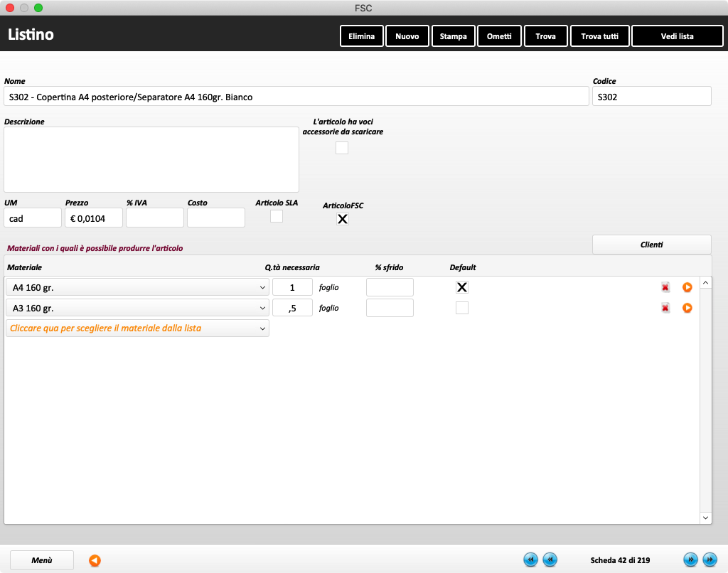This screenshot has height=573, width=728.
Task: Open the 'Cliccare qua per scegliere' material dropdown
Action: click(x=136, y=328)
